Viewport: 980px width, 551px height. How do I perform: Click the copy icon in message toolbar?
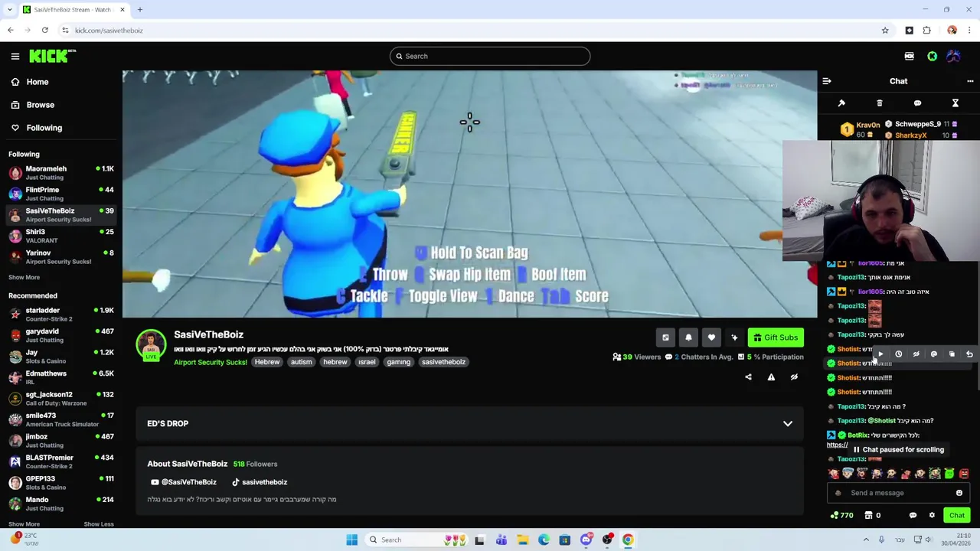coord(952,354)
